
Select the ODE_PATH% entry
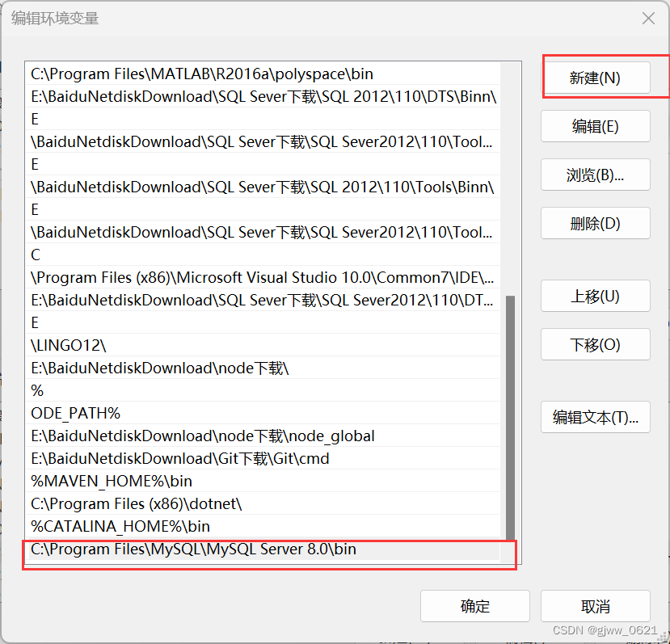click(x=263, y=413)
